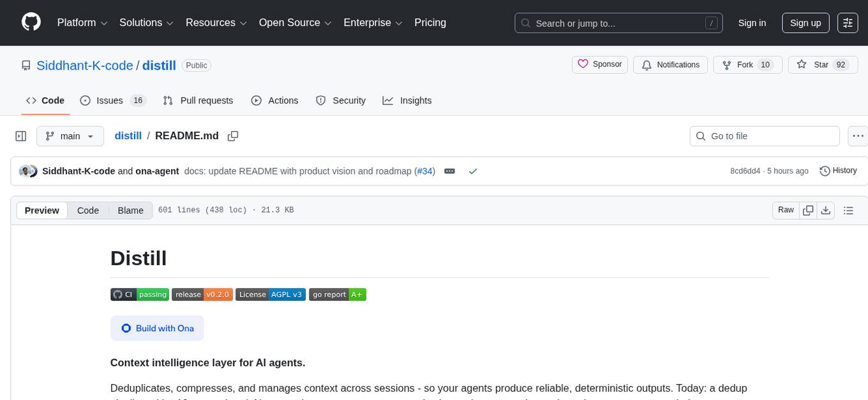Viewport: 868px width, 400px height.
Task: Click the GitHub logo home icon
Action: [x=31, y=22]
